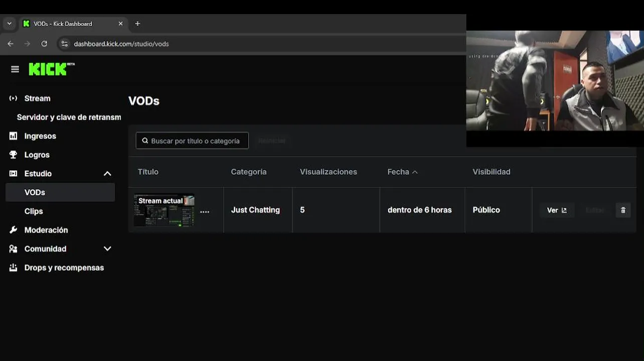Open the Stream actual VOD thumbnail
The width and height of the screenshot is (644, 361).
(x=164, y=210)
